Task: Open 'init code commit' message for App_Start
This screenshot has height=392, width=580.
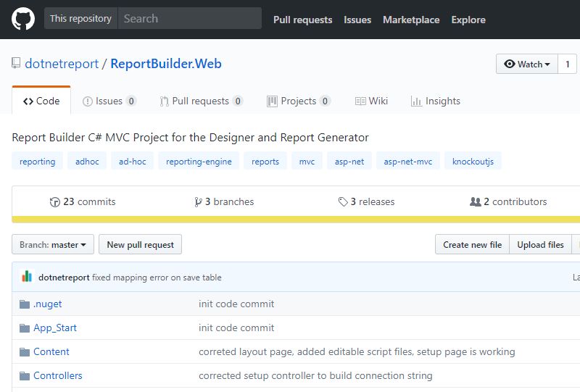Action: (x=236, y=328)
